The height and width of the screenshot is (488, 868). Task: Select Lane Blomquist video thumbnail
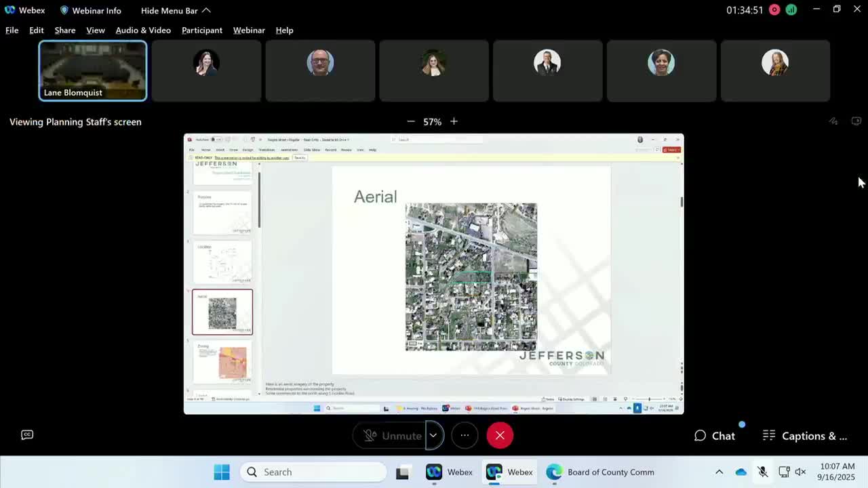click(92, 70)
